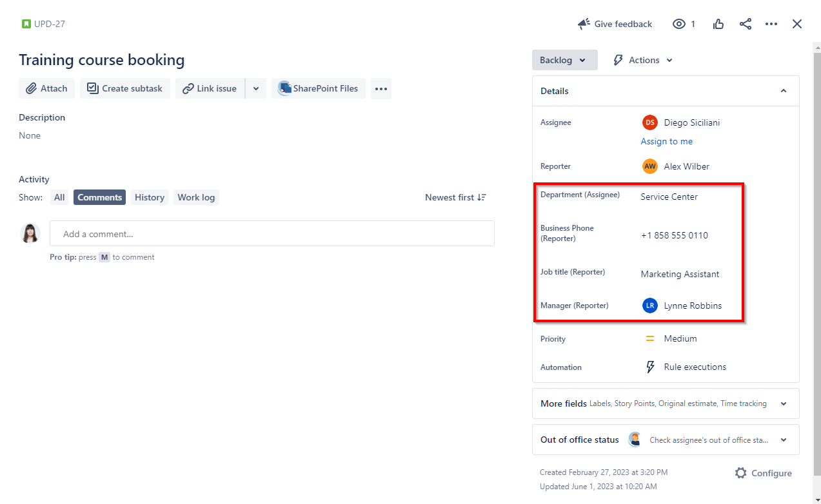Click the Configure gear icon
Image resolution: width=821 pixels, height=504 pixels.
click(741, 473)
